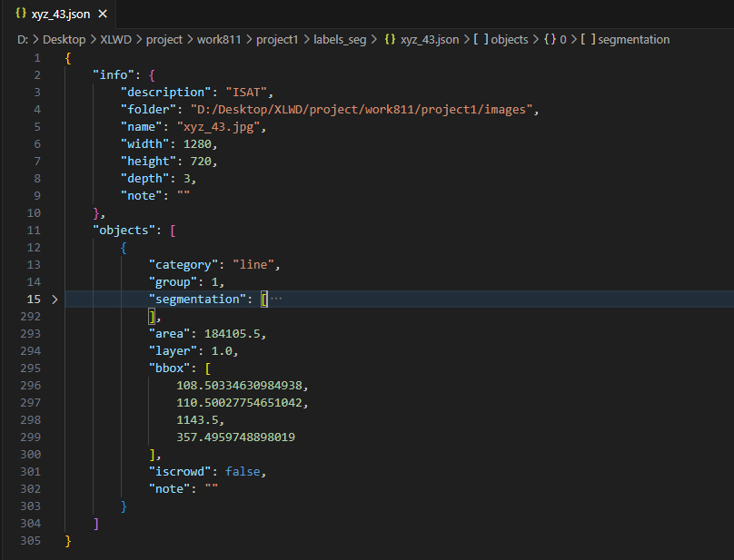The height and width of the screenshot is (560, 734).
Task: Click the "note" key on line 9
Action: pos(142,196)
